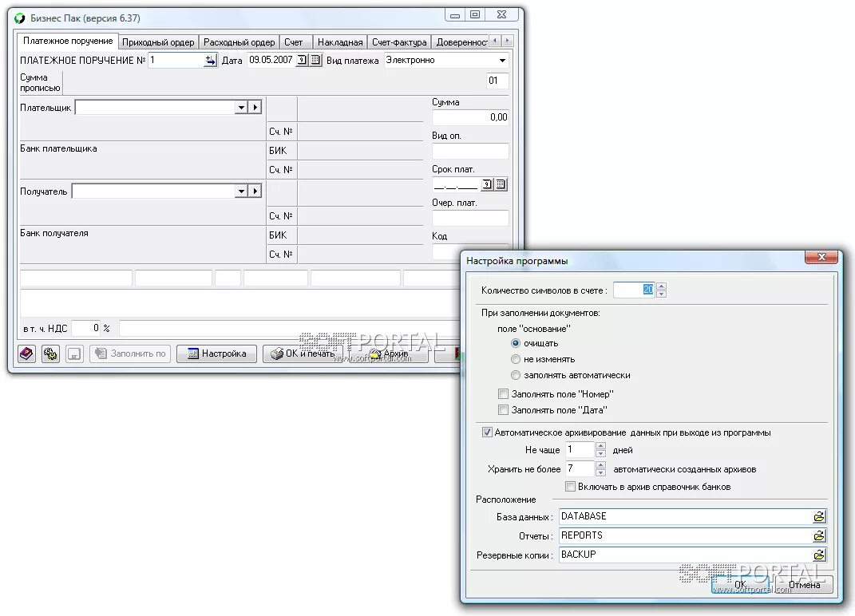The width and height of the screenshot is (855, 616).
Task: Open the Плательщик arrow button to the directory
Action: [x=255, y=108]
